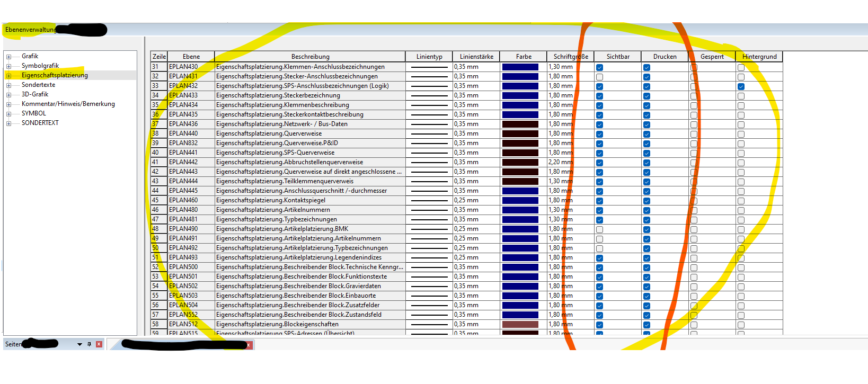Open dark brown color swatch for EPLAN436
The width and height of the screenshot is (868, 384).
point(520,124)
